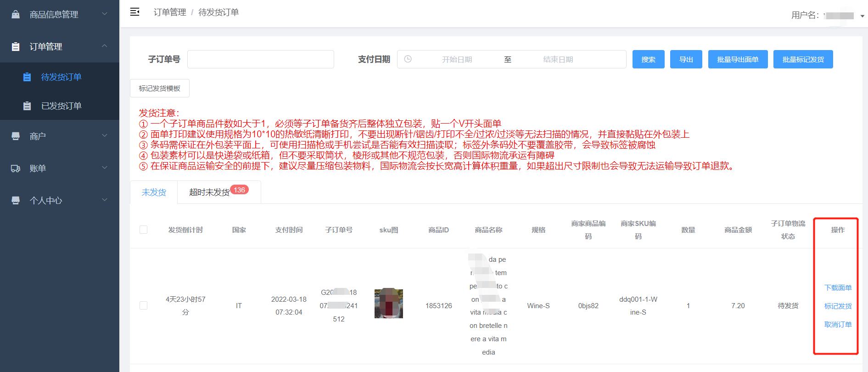
Task: Click the 商品ID value 1853126
Action: [x=438, y=305]
